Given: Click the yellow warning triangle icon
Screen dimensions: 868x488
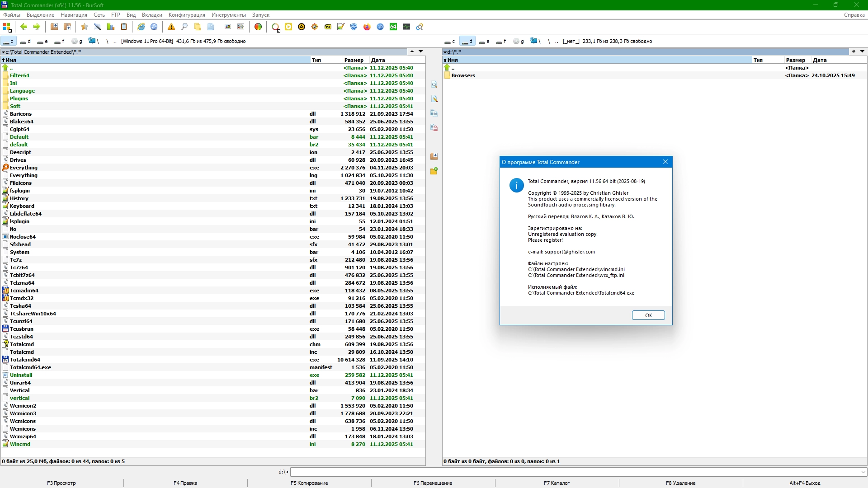Looking at the screenshot, I should 171,27.
